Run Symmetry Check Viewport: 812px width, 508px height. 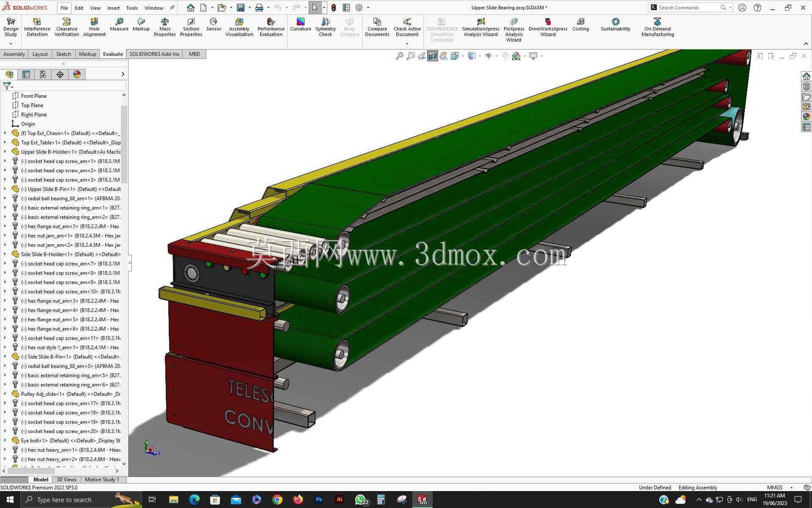[326, 27]
